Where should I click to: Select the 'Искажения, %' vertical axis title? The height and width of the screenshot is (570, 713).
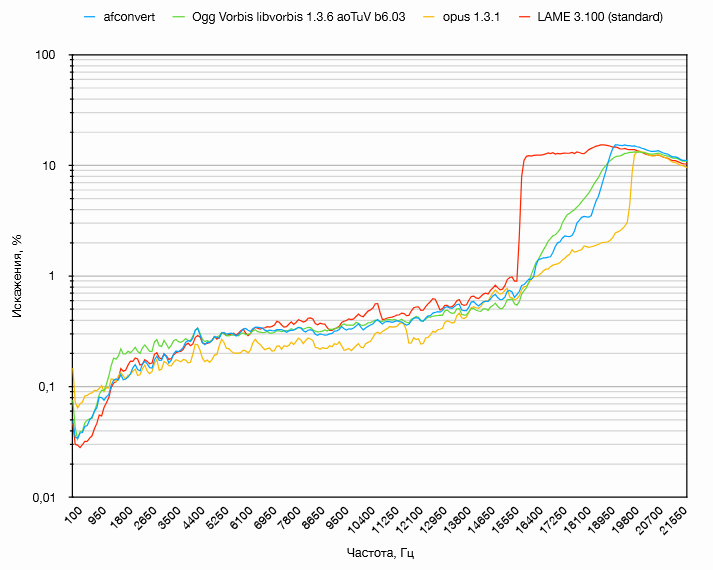17,275
